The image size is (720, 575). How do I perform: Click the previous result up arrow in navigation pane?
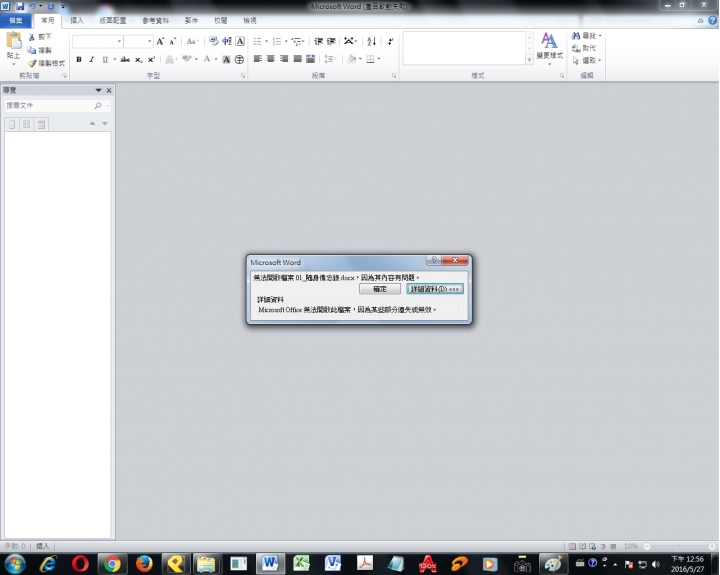click(92, 124)
